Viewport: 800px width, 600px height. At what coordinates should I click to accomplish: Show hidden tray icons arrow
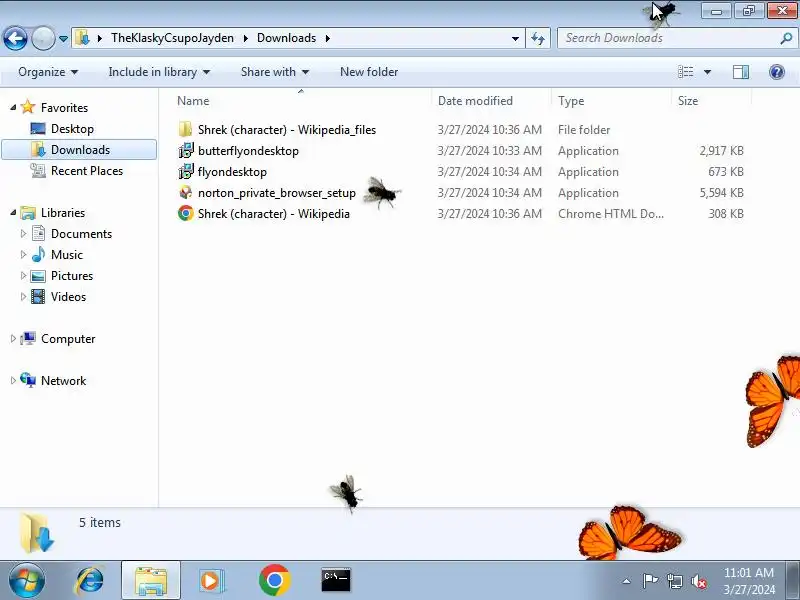pyautogui.click(x=627, y=581)
